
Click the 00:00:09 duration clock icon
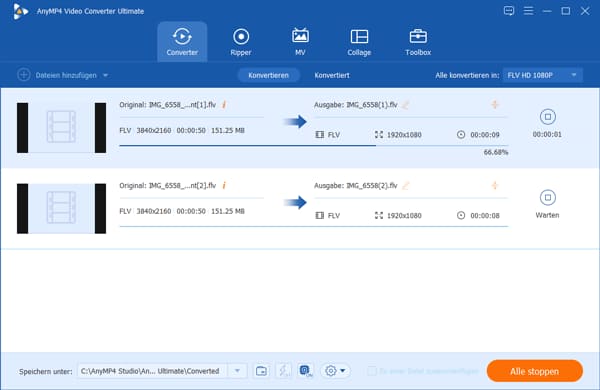pyautogui.click(x=461, y=134)
